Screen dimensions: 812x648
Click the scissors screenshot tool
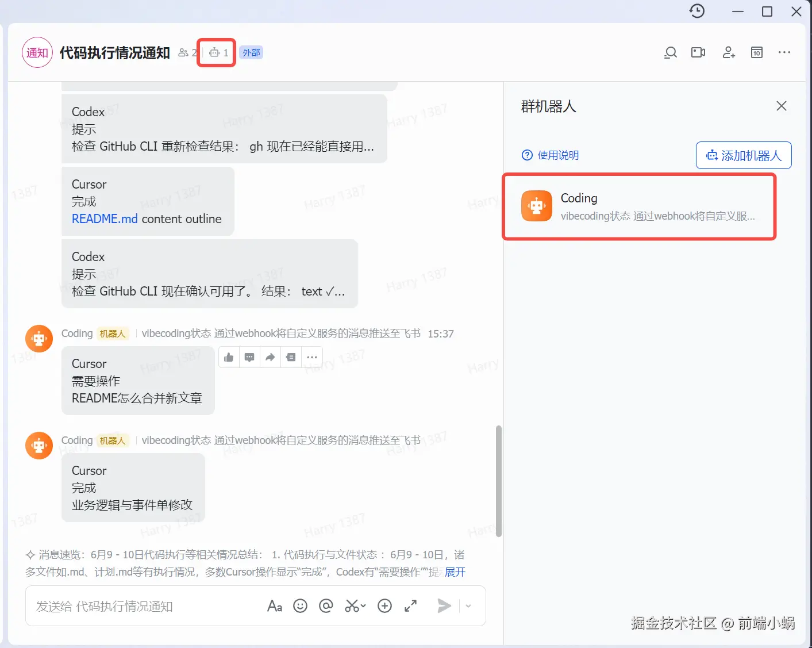352,606
